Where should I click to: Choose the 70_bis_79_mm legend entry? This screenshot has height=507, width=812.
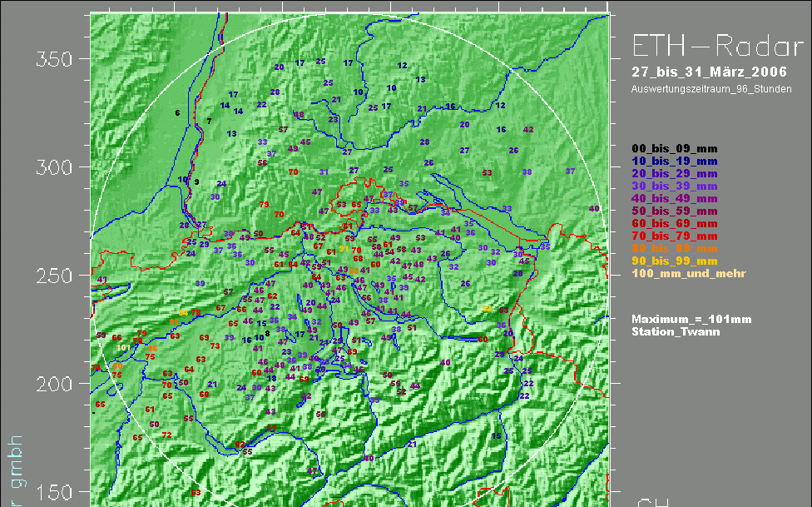point(674,236)
